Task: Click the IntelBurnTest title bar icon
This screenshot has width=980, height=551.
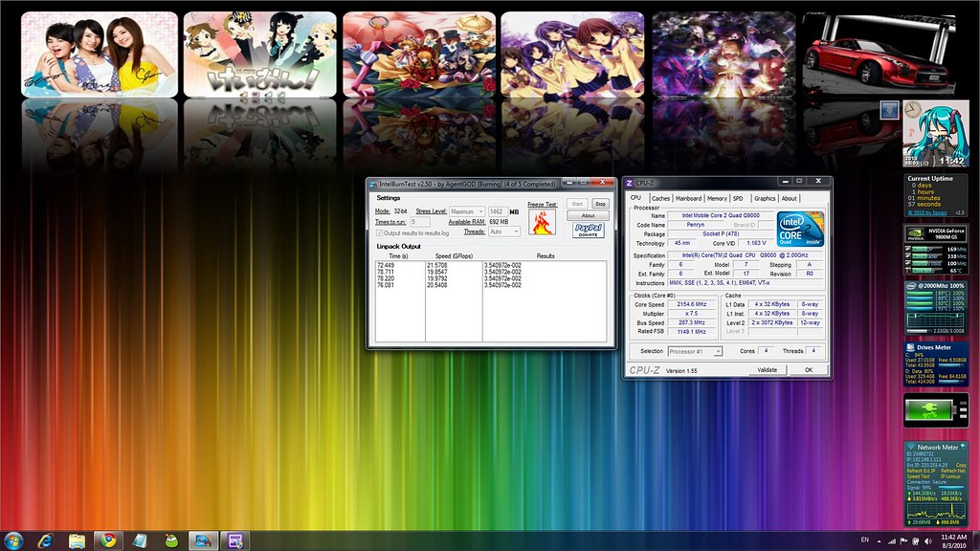Action: click(x=373, y=185)
